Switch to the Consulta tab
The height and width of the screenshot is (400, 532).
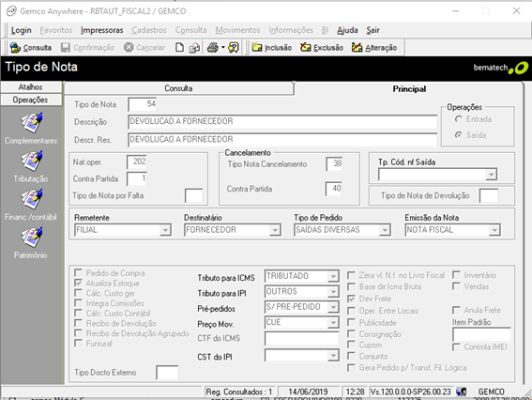(179, 88)
